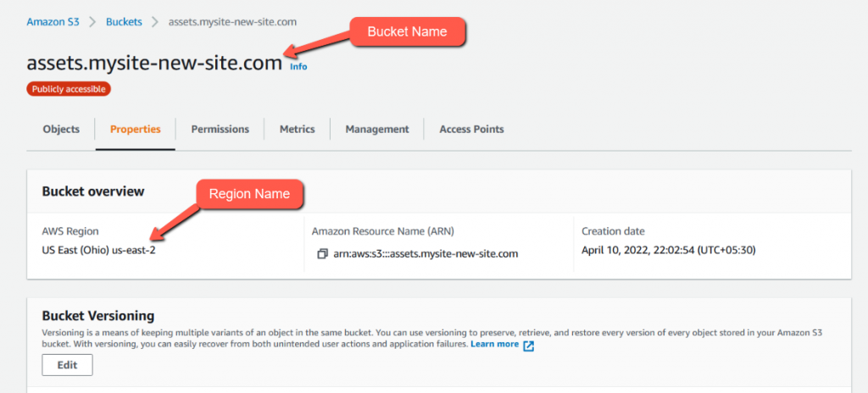The width and height of the screenshot is (868, 393).
Task: Click the AWS Region label
Action: tap(70, 231)
